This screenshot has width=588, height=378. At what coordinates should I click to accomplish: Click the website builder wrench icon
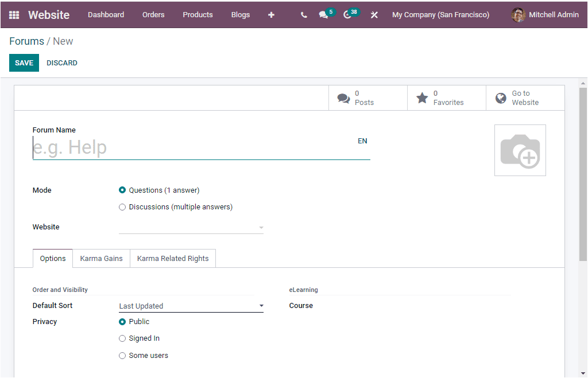click(x=374, y=14)
